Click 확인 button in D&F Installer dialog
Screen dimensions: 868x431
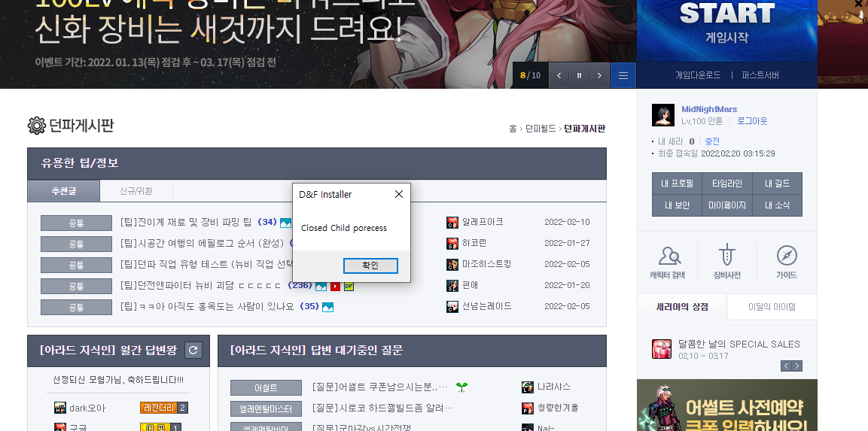370,266
